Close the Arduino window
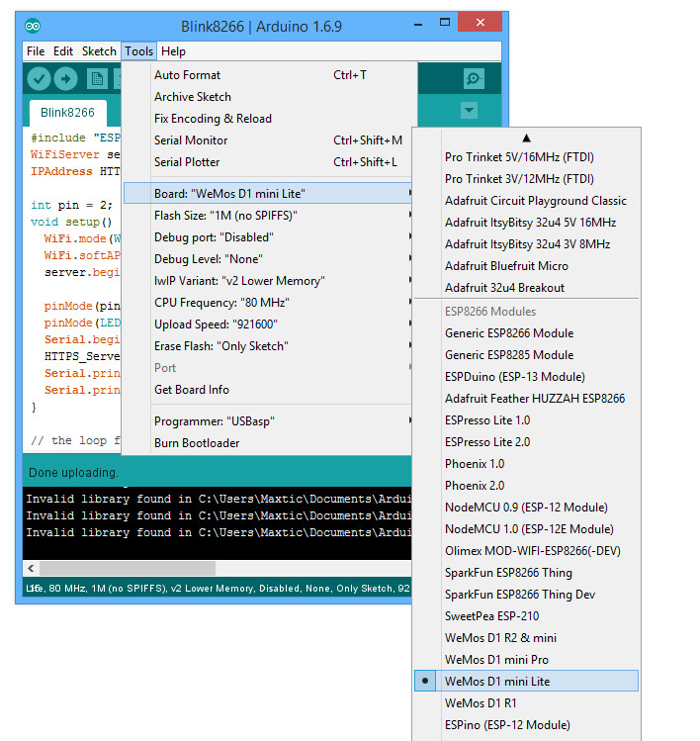 pos(480,22)
